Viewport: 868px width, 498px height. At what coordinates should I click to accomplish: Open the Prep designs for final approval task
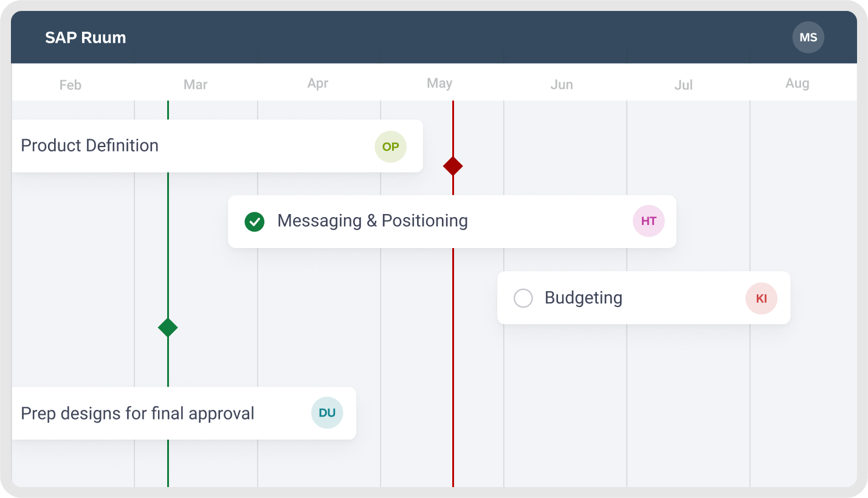pyautogui.click(x=137, y=413)
